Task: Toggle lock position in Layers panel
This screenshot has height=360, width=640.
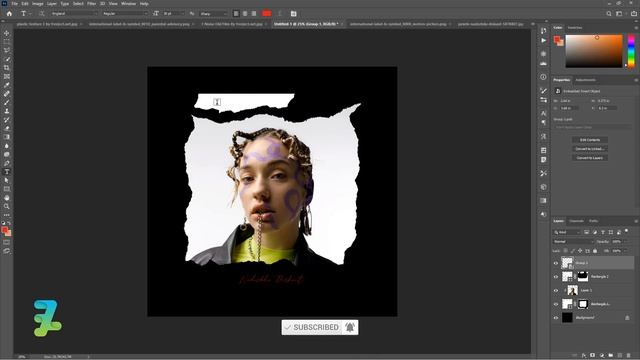Action: click(580, 251)
